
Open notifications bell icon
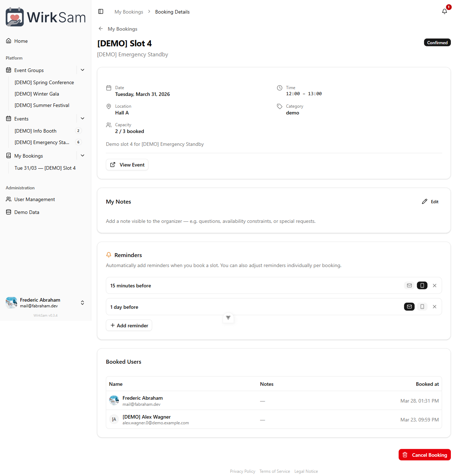[x=444, y=11]
